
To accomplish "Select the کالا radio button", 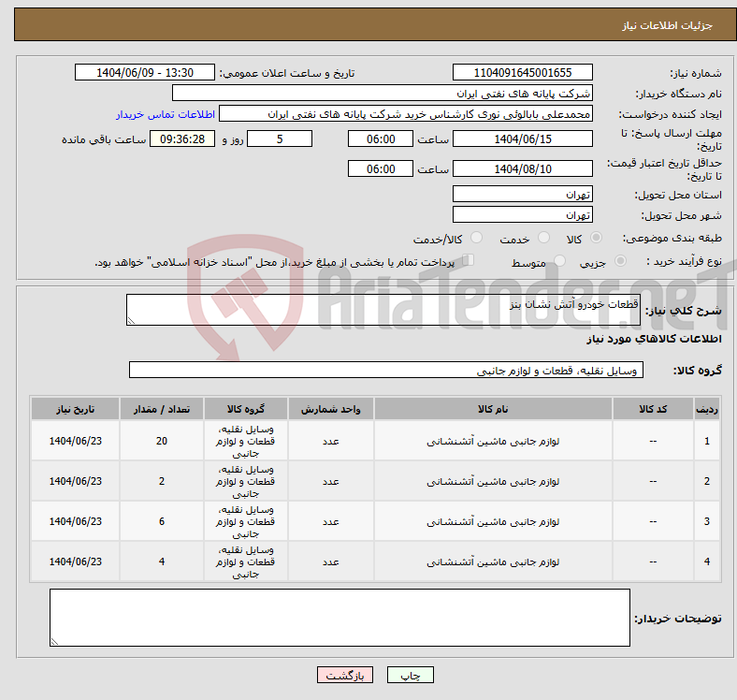I will pyautogui.click(x=596, y=238).
